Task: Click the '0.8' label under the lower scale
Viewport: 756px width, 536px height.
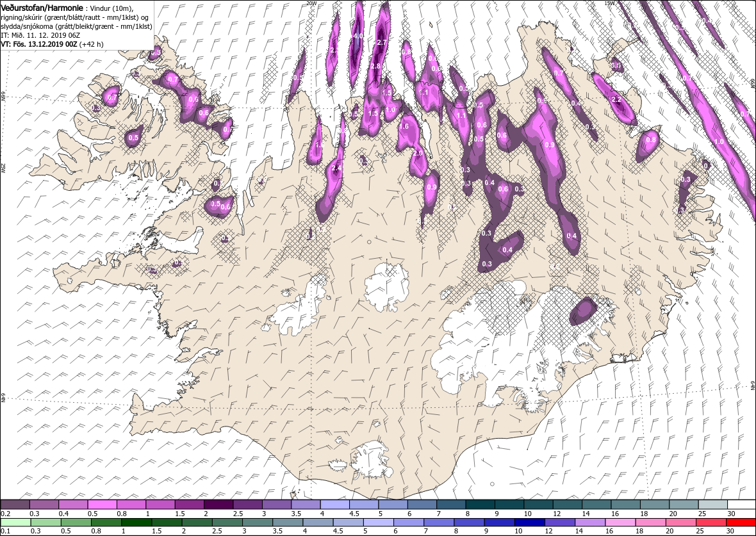Action: point(96,531)
